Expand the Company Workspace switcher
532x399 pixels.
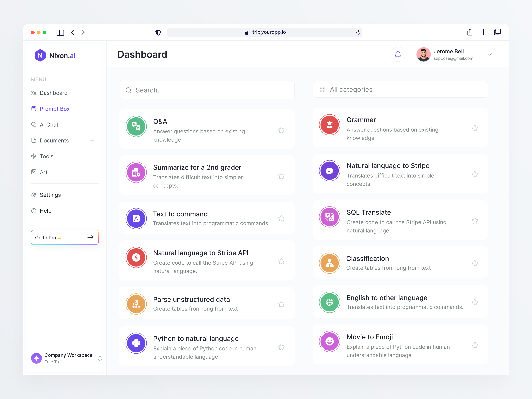pos(100,358)
